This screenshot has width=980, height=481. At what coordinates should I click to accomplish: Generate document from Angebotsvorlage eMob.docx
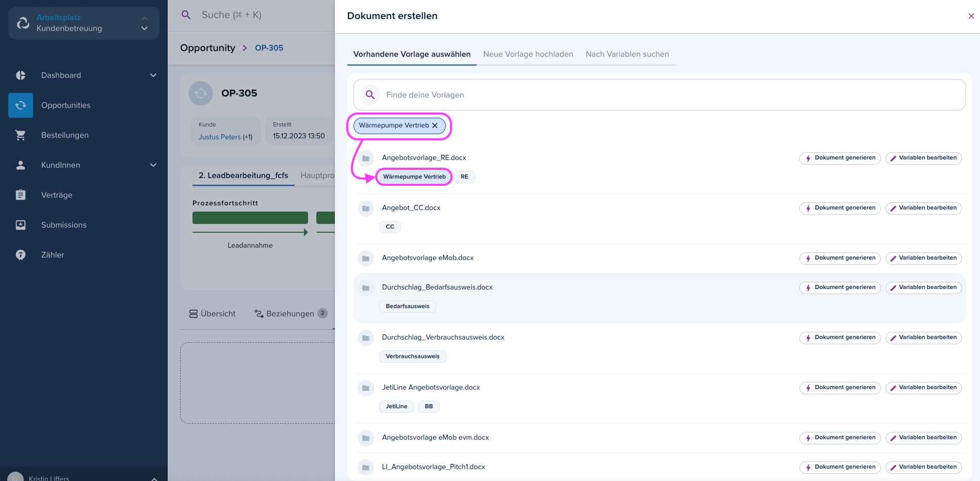(840, 258)
